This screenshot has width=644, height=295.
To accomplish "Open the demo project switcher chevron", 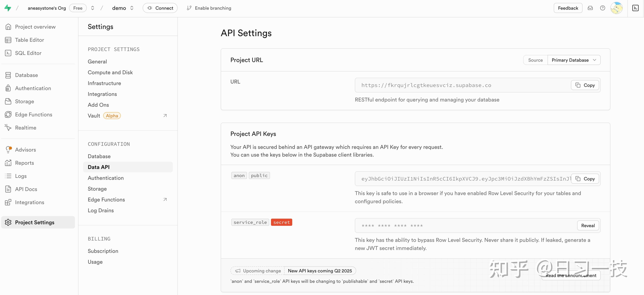I will 132,8.
